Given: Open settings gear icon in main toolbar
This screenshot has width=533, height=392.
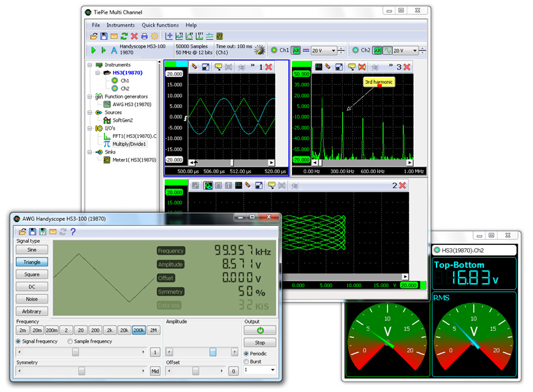Looking at the screenshot, I should (x=154, y=36).
